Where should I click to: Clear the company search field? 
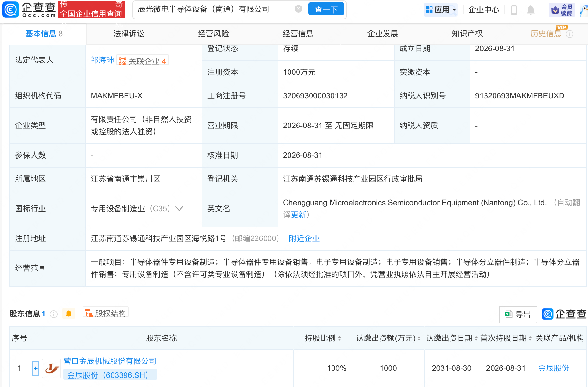pyautogui.click(x=299, y=9)
